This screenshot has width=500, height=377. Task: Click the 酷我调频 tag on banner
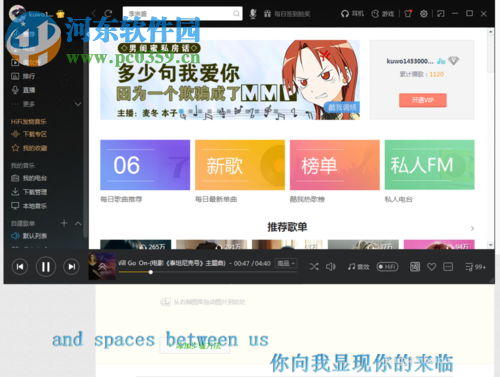pos(341,107)
